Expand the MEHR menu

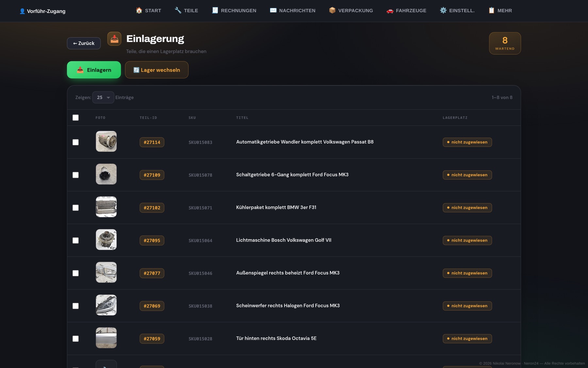click(x=500, y=10)
